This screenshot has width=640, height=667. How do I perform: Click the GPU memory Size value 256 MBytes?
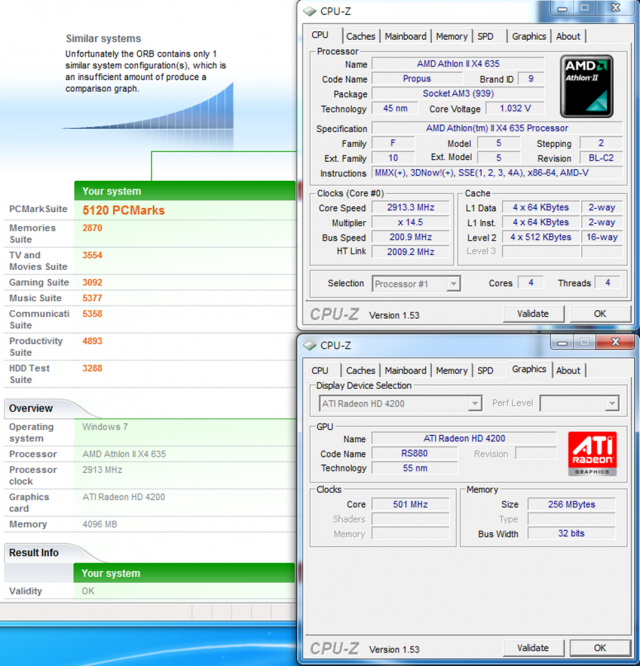572,505
